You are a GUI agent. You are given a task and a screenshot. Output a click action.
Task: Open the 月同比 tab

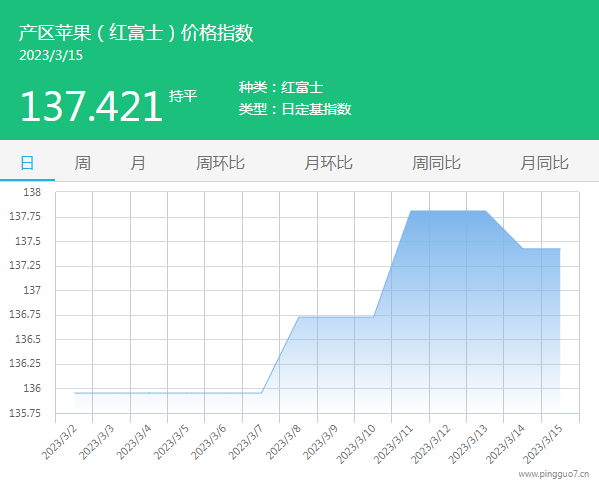tap(544, 163)
